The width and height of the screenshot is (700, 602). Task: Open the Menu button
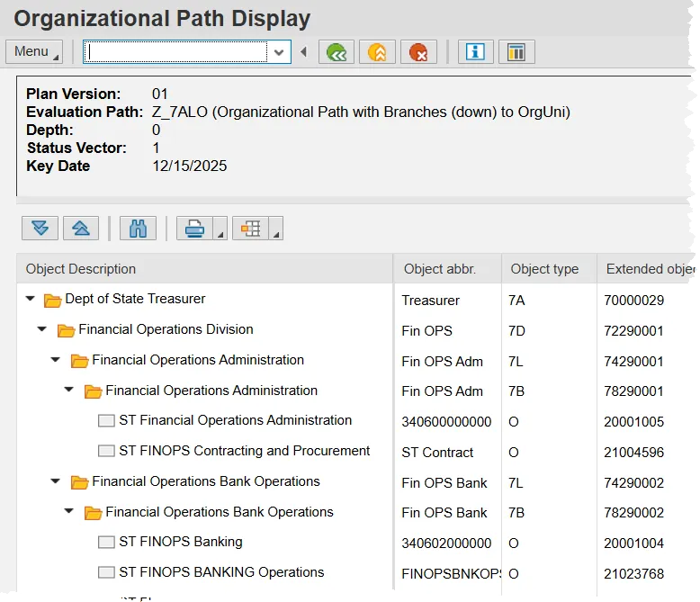tap(33, 51)
